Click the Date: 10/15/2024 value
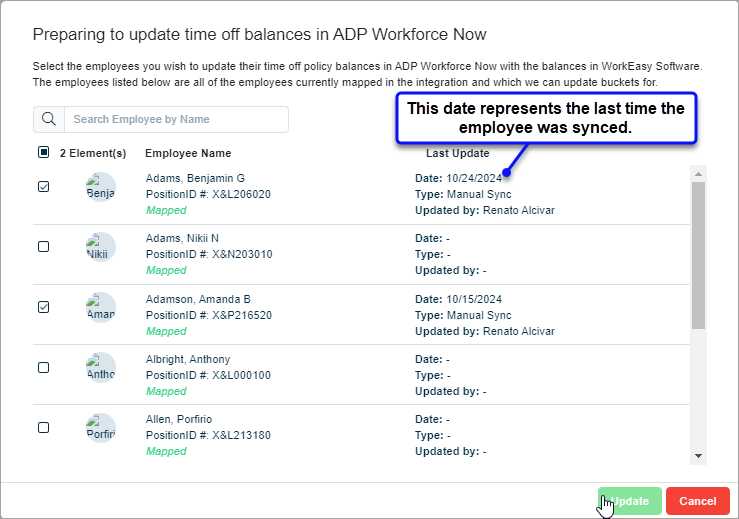Viewport: 739px width, 519px height. point(458,299)
